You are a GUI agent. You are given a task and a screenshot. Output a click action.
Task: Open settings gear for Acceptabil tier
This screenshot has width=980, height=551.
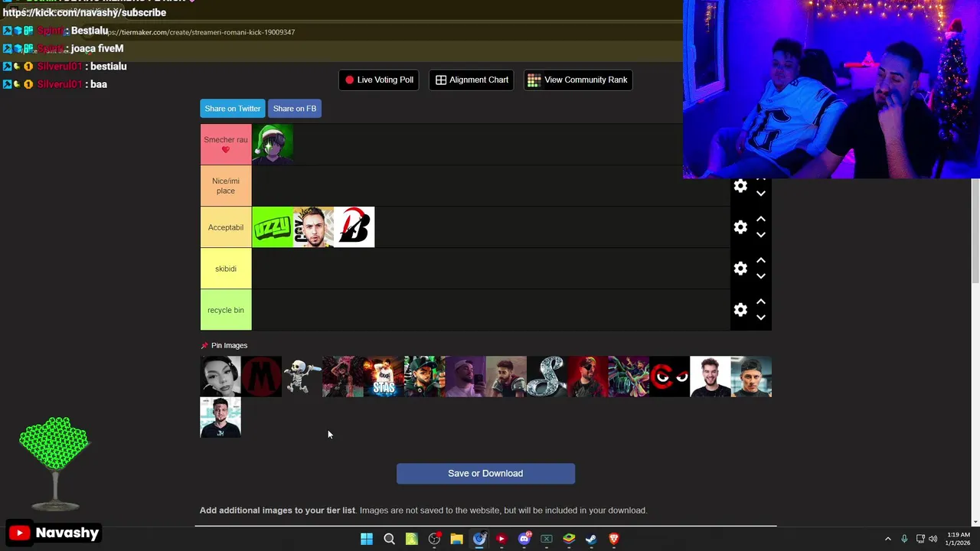[740, 227]
